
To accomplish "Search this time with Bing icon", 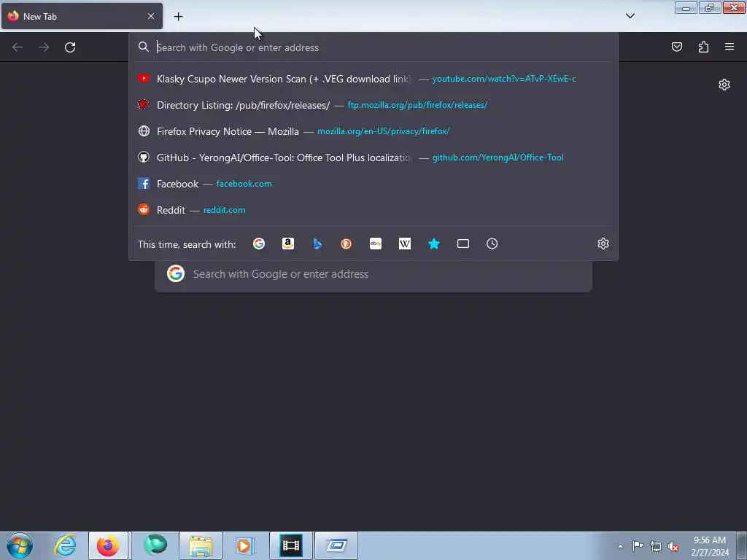I will [x=317, y=244].
